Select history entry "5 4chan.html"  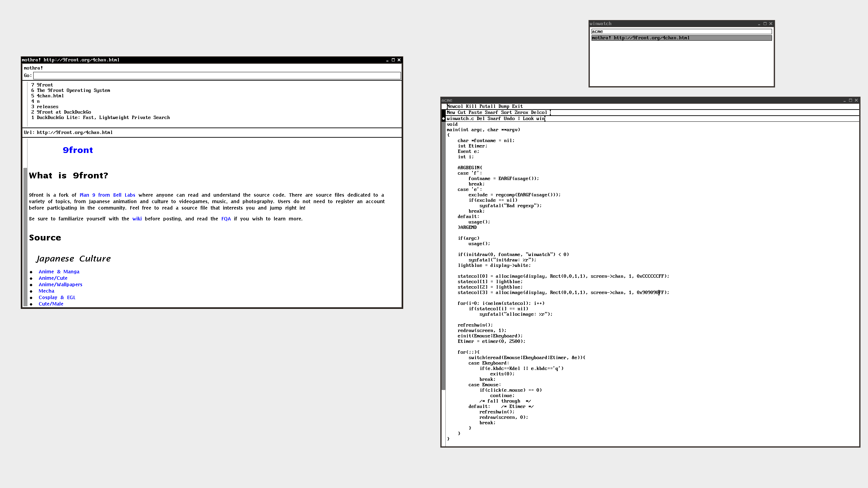tap(47, 96)
